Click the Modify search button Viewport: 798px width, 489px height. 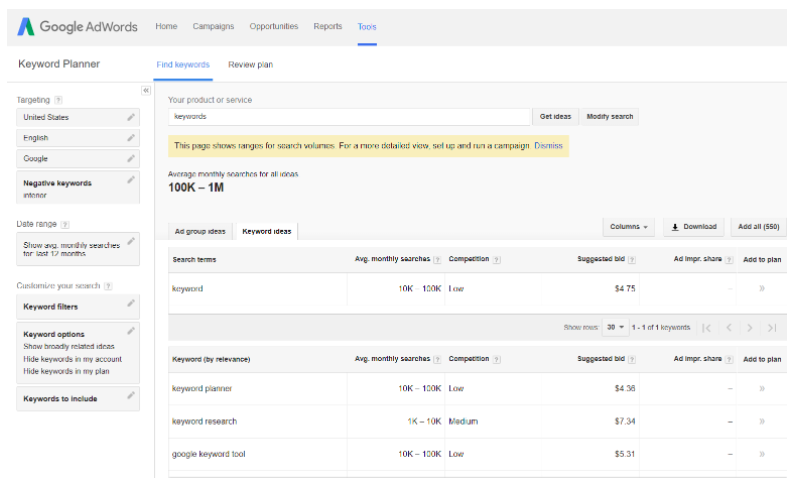[610, 117]
